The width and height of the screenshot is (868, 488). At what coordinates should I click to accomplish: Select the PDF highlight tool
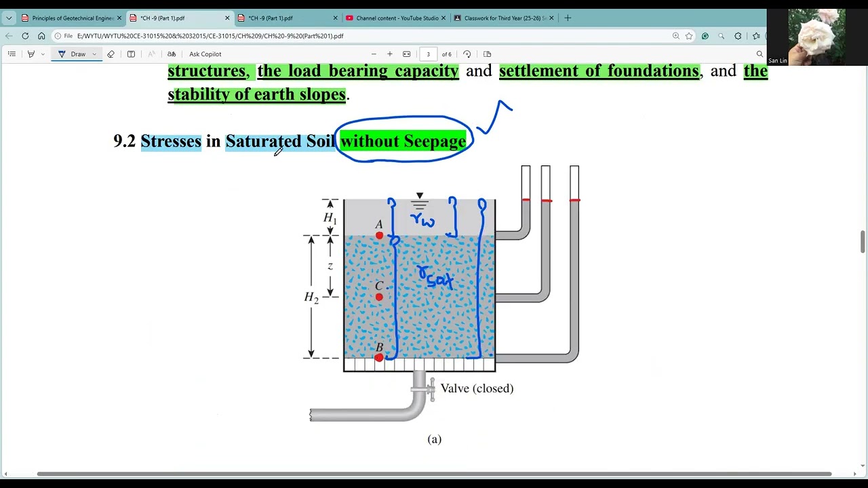[31, 54]
